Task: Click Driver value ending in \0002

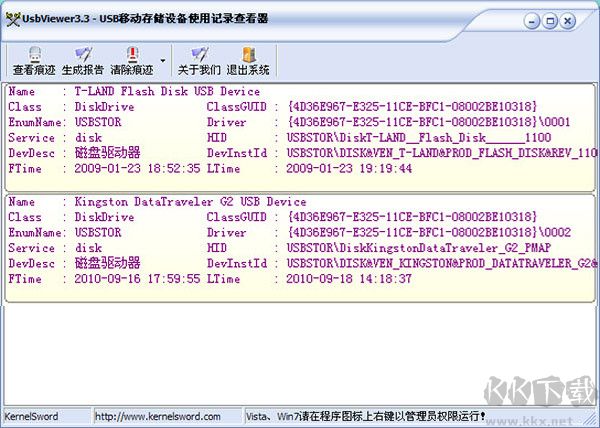Action: tap(429, 233)
